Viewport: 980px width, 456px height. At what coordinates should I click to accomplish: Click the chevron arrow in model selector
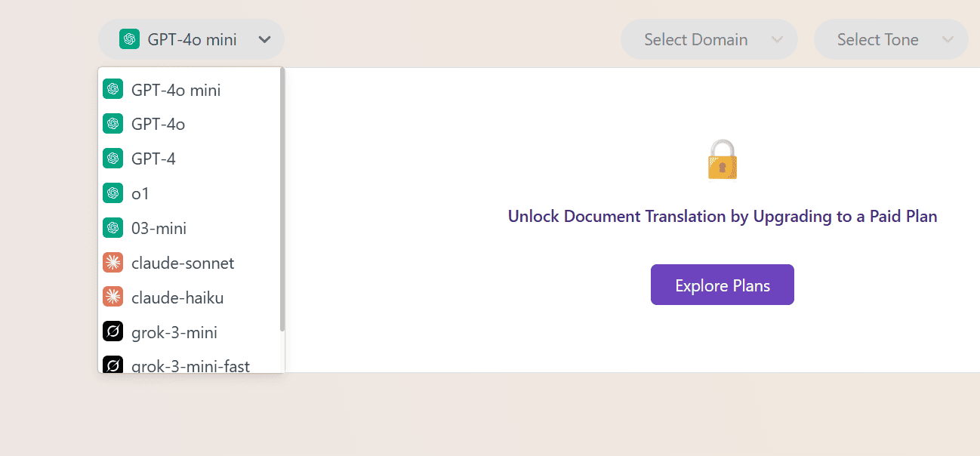tap(264, 39)
